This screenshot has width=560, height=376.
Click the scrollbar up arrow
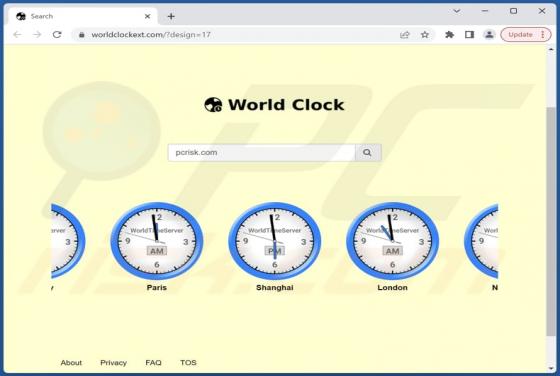coord(550,50)
